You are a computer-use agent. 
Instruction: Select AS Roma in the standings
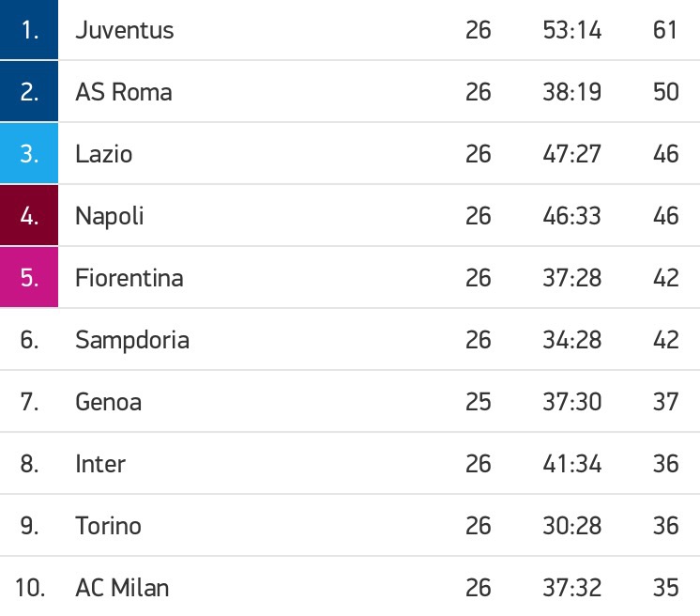pos(124,92)
